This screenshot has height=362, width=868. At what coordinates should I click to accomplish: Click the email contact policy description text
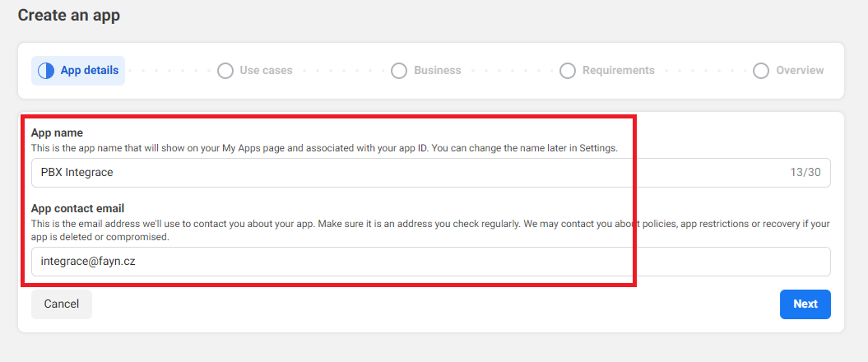tap(329, 230)
